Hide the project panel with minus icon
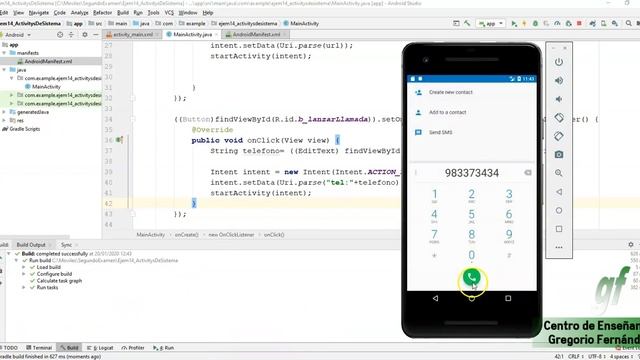Screen dimensions: 640x360 tap(96, 35)
